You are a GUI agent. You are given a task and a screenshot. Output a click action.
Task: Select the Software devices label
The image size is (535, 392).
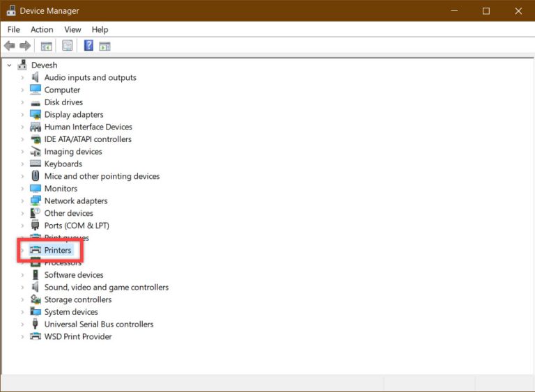74,274
